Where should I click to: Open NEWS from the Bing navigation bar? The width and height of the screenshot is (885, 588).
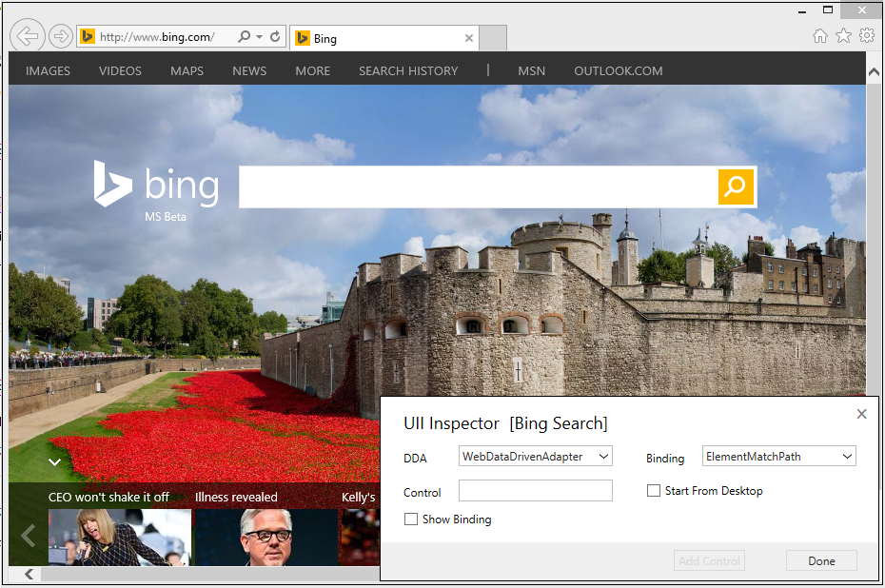[x=249, y=69]
